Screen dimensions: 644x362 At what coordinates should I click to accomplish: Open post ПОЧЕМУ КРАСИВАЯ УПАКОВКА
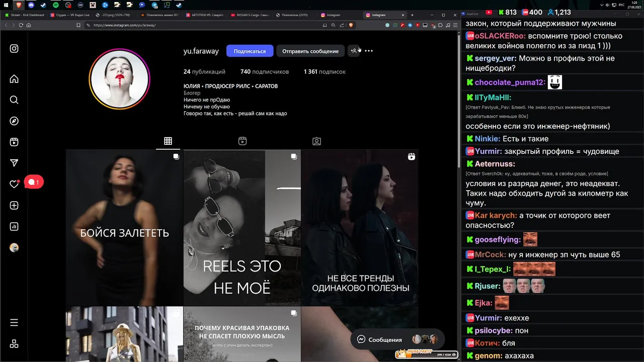[242, 334]
